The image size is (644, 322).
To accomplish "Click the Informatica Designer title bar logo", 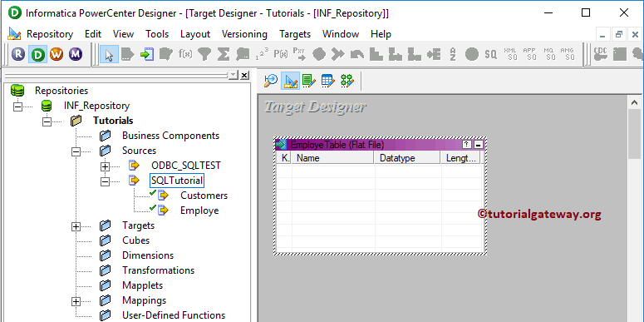I will (14, 13).
